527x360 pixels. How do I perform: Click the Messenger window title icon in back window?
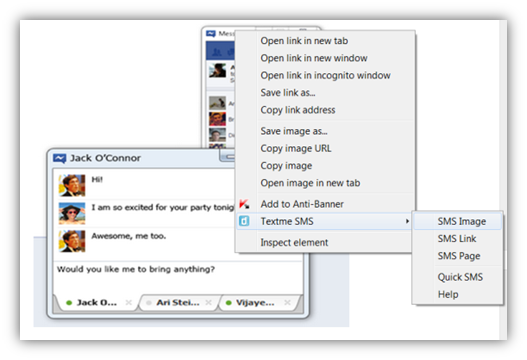click(211, 34)
